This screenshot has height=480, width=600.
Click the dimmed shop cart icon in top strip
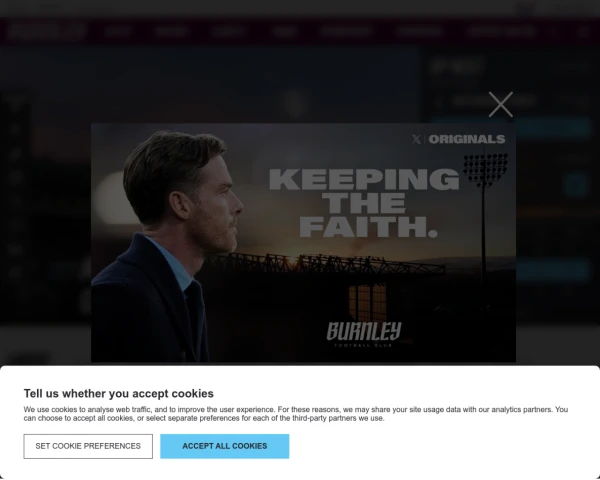coord(525,8)
